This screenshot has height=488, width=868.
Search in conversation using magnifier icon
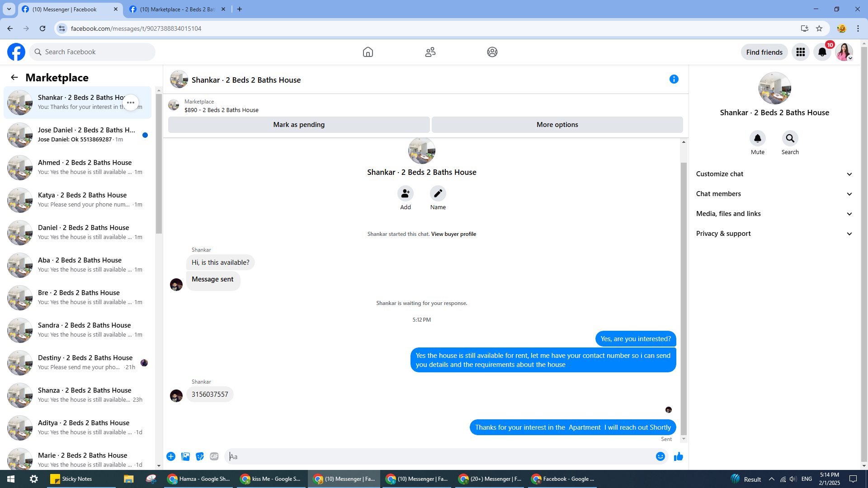(x=790, y=138)
